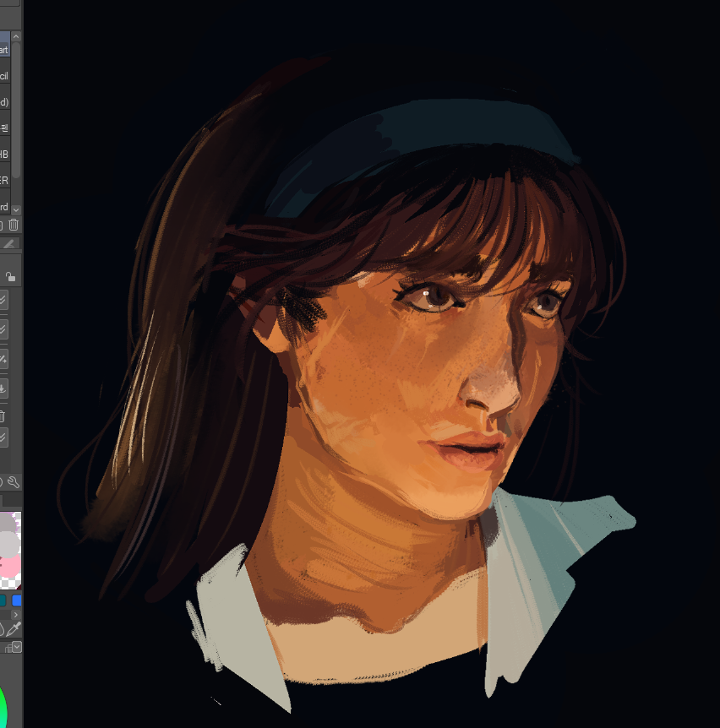Click the down arrow of brush list scrollbar
Image resolution: width=720 pixels, height=728 pixels.
(16, 209)
